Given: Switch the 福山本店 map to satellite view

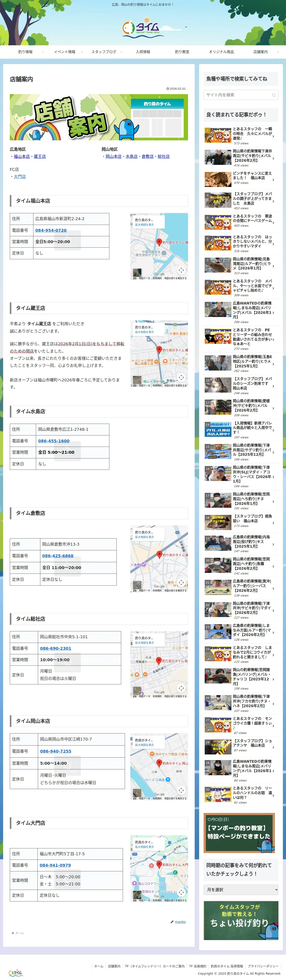Looking at the screenshot, I should coord(137,273).
